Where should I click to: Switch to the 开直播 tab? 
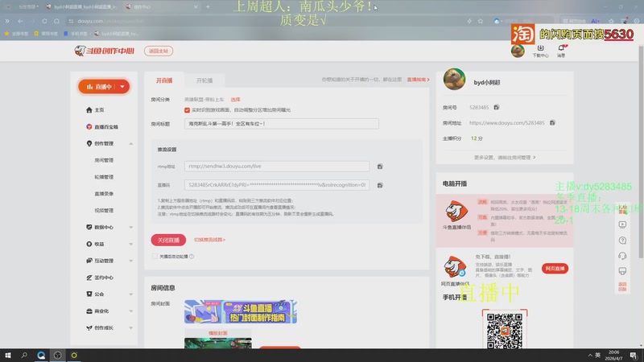pos(164,80)
